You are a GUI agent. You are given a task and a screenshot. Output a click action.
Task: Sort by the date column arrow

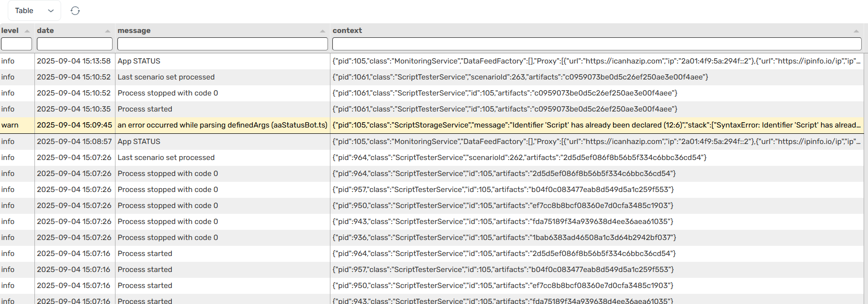[x=108, y=31]
